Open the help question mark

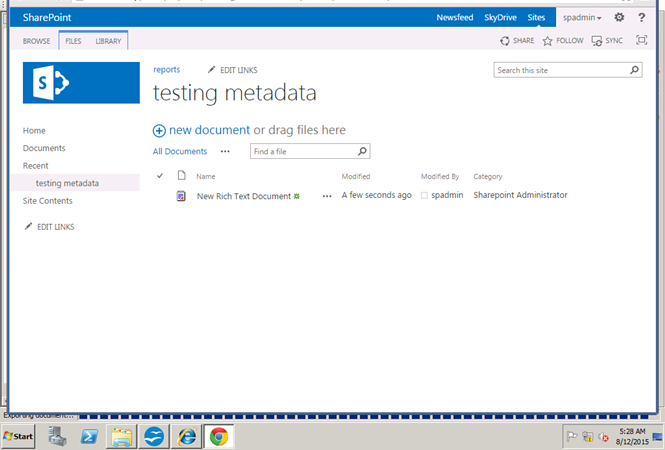[641, 17]
